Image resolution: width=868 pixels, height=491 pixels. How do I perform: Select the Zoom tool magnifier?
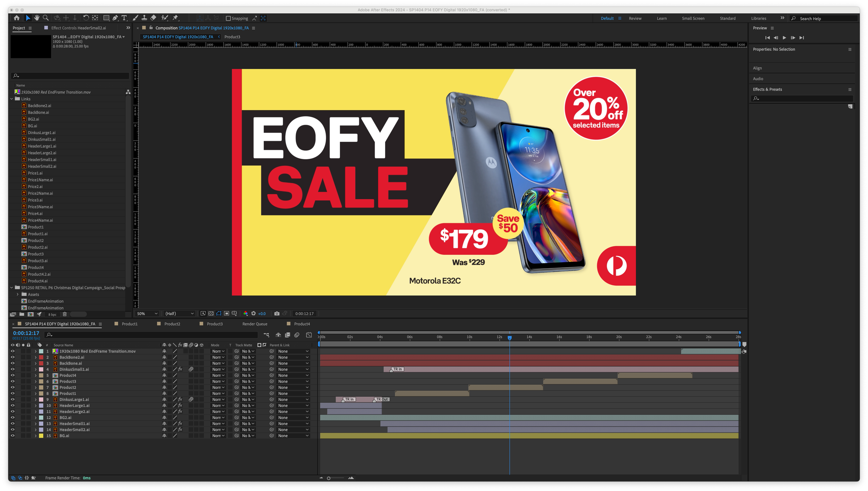tap(45, 18)
